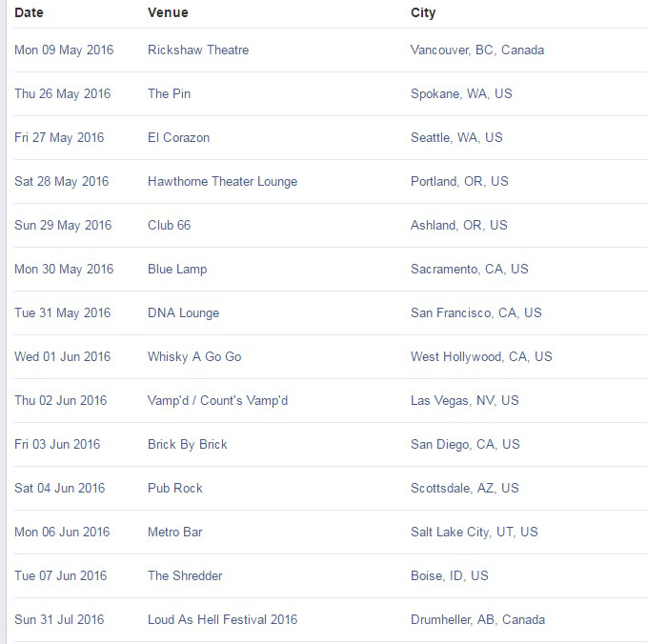Open the El Corazon venue entry

pyautogui.click(x=178, y=137)
